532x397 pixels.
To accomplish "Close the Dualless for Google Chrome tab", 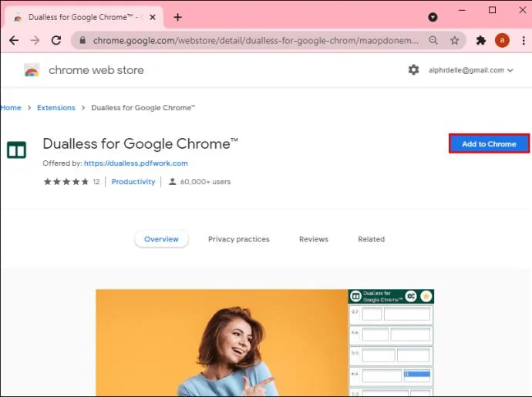I will [153, 17].
